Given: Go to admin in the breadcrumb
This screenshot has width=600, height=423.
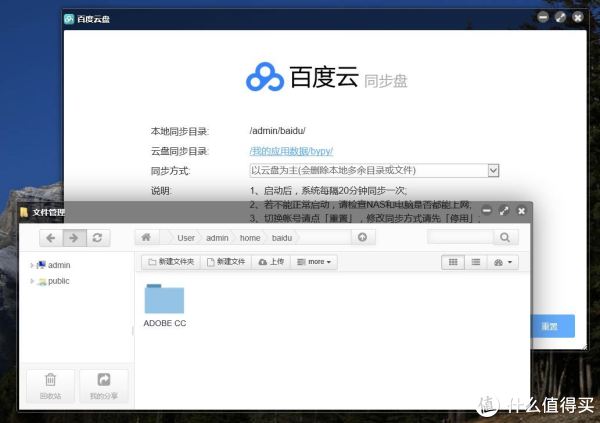Looking at the screenshot, I should [217, 238].
